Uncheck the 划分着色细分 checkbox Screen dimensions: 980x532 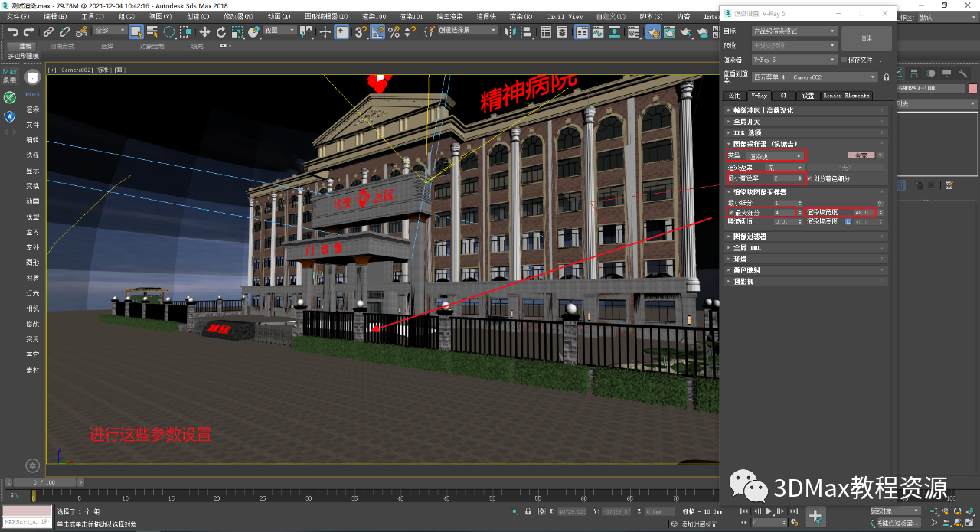(809, 178)
